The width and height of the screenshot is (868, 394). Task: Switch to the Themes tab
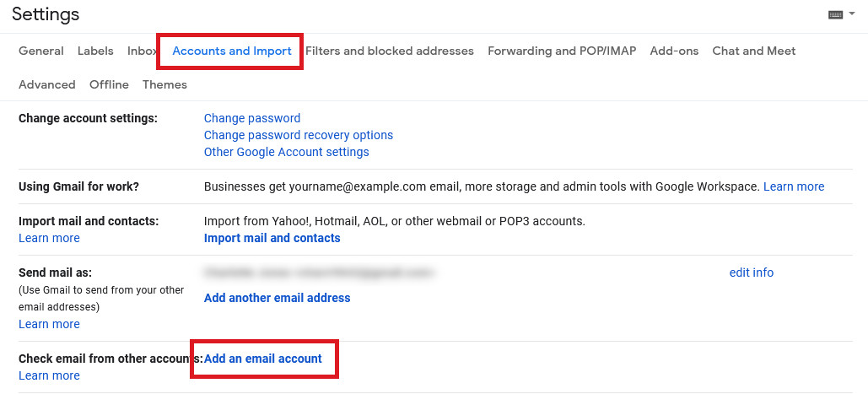click(x=164, y=84)
